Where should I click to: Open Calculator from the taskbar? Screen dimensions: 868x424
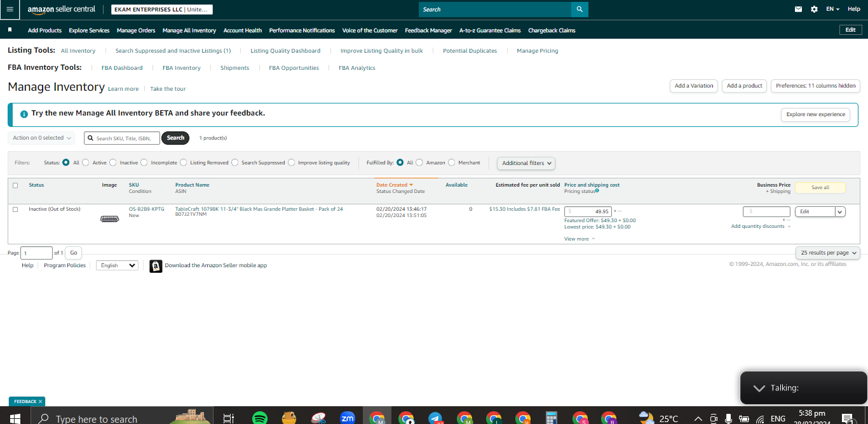[552, 418]
